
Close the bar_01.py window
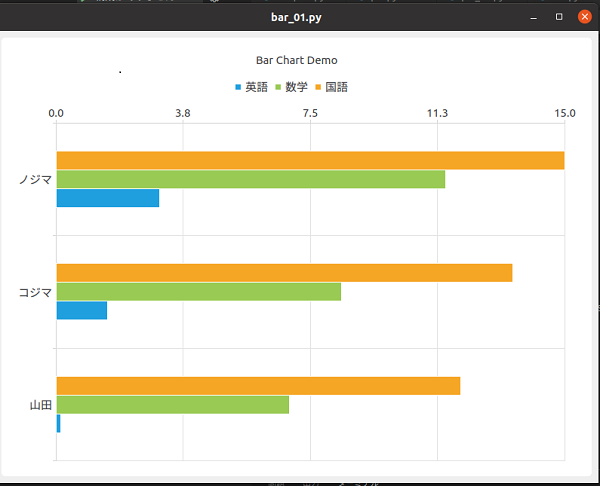(x=584, y=17)
